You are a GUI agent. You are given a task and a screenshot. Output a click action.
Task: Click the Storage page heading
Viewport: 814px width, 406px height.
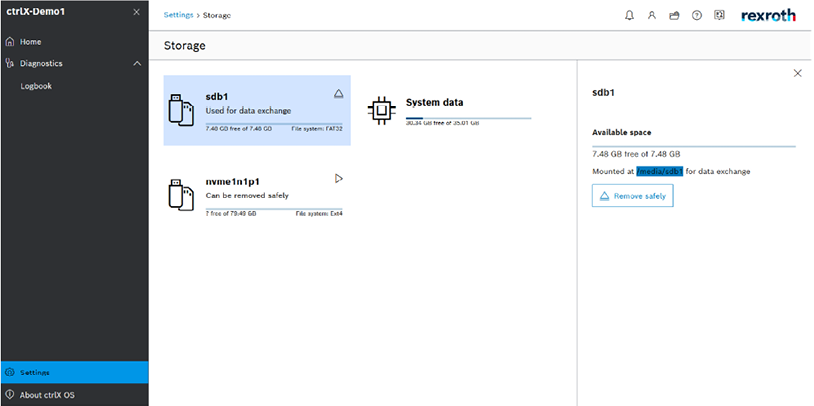pos(184,46)
